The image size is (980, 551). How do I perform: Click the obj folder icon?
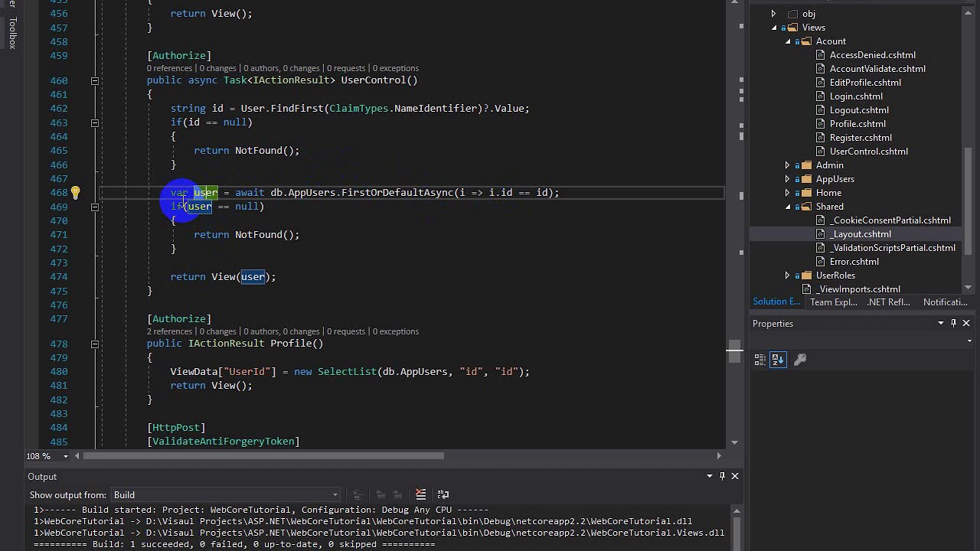(x=793, y=14)
